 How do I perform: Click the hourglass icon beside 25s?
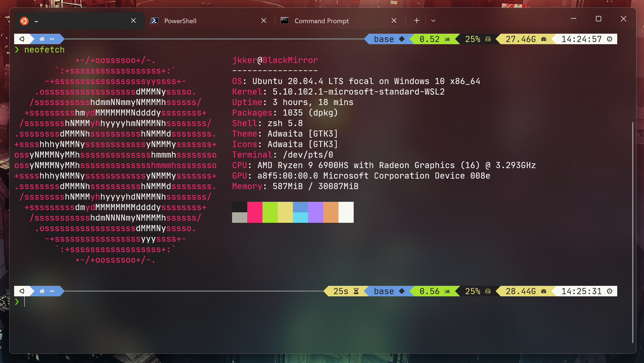point(356,291)
